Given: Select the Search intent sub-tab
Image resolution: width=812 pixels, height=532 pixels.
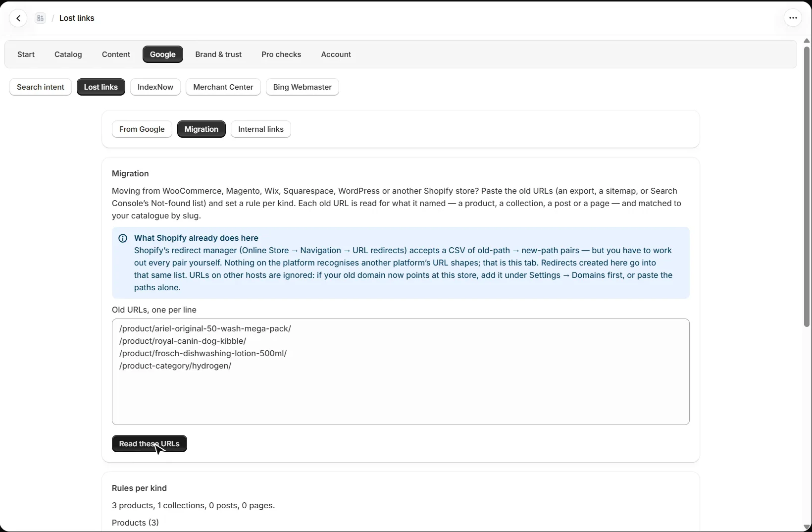Looking at the screenshot, I should point(41,87).
